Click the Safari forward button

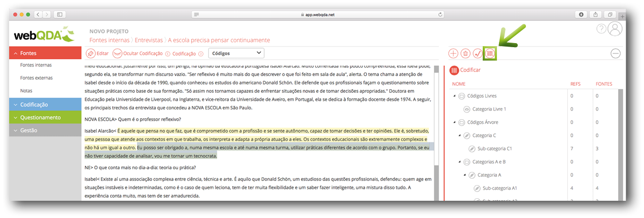coord(48,14)
